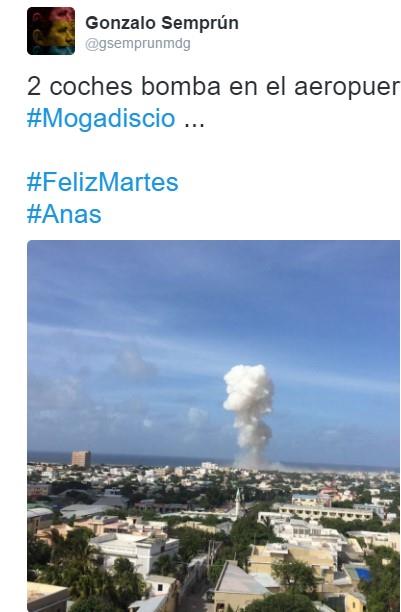Click the large white building lower left

(x=135, y=550)
